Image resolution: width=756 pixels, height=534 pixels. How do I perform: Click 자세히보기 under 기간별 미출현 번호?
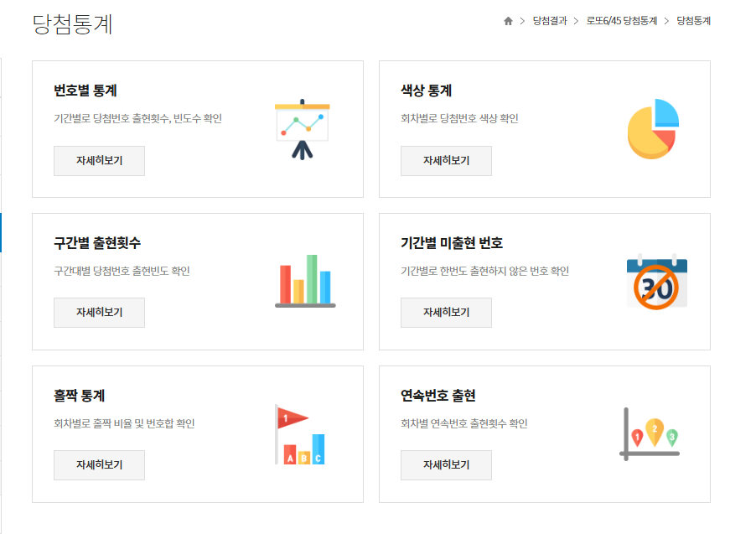tap(446, 313)
